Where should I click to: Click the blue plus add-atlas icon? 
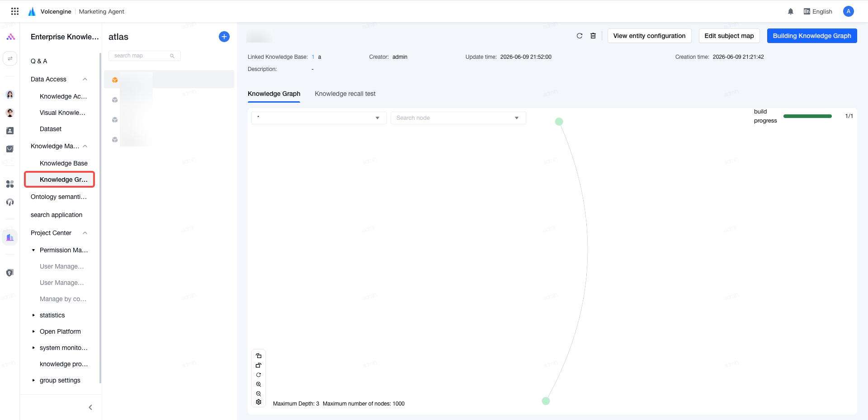coord(224,37)
